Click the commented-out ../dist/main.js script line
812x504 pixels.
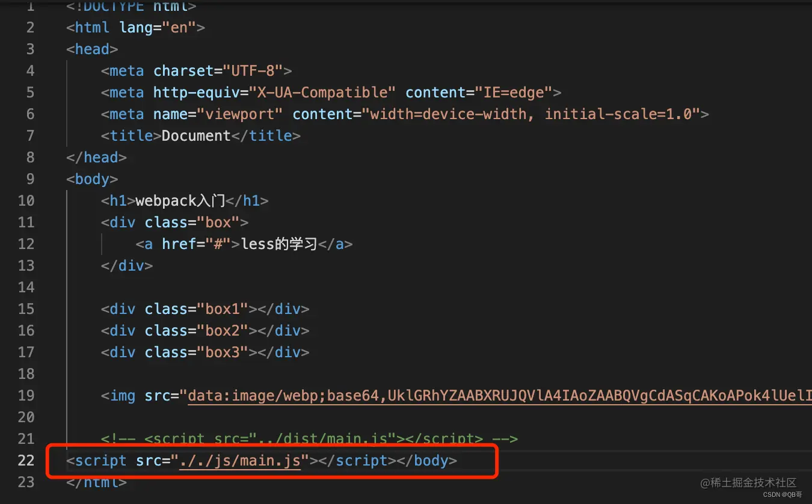[310, 439]
